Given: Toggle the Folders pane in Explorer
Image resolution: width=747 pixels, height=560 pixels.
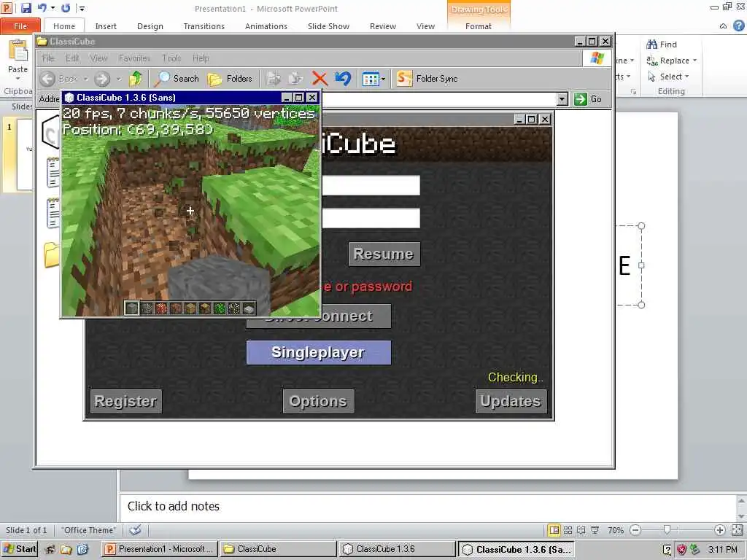Looking at the screenshot, I should coord(230,79).
